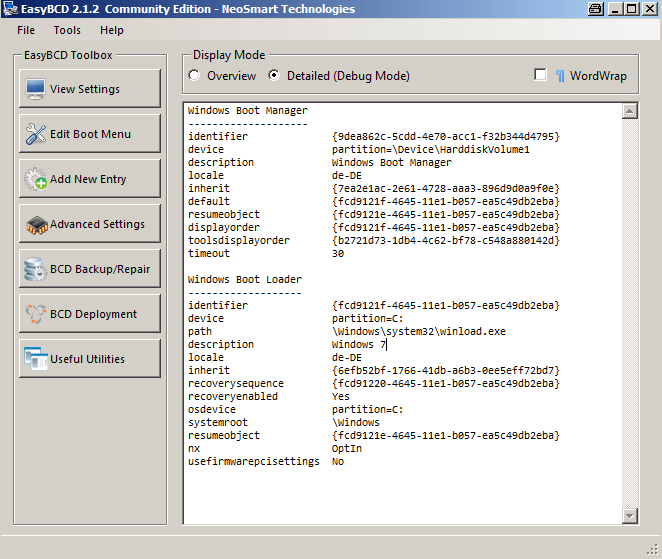This screenshot has width=662, height=559.
Task: Click the recoveryenabled value Yes
Action: [x=341, y=396]
